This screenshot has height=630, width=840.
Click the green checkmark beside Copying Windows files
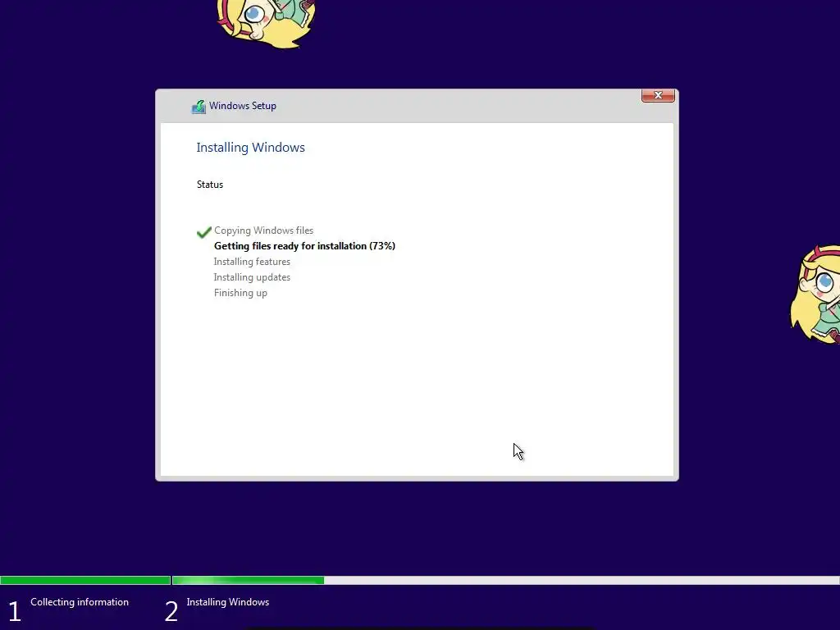pos(203,232)
